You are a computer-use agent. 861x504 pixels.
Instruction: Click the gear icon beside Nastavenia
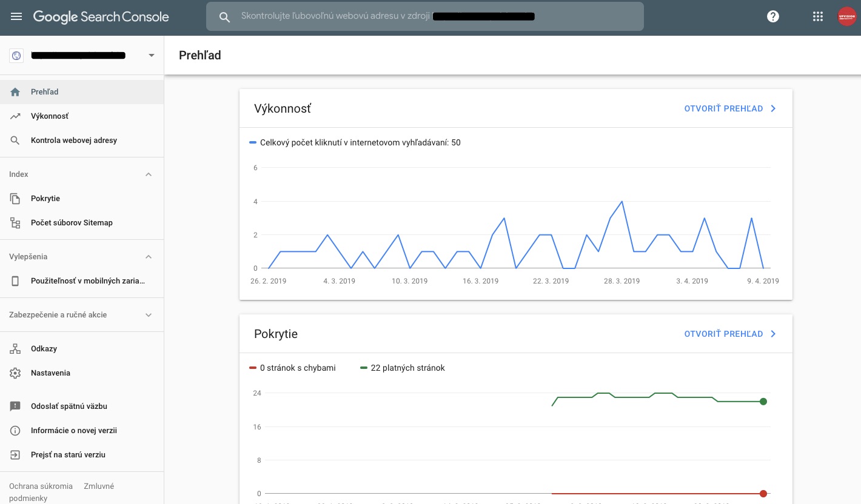pyautogui.click(x=16, y=373)
